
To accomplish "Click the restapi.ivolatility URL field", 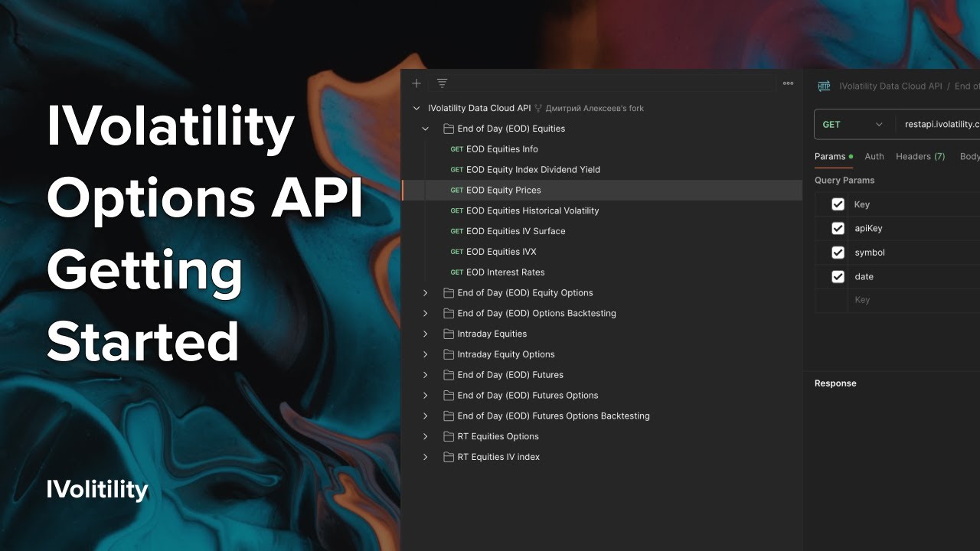I will [x=942, y=124].
